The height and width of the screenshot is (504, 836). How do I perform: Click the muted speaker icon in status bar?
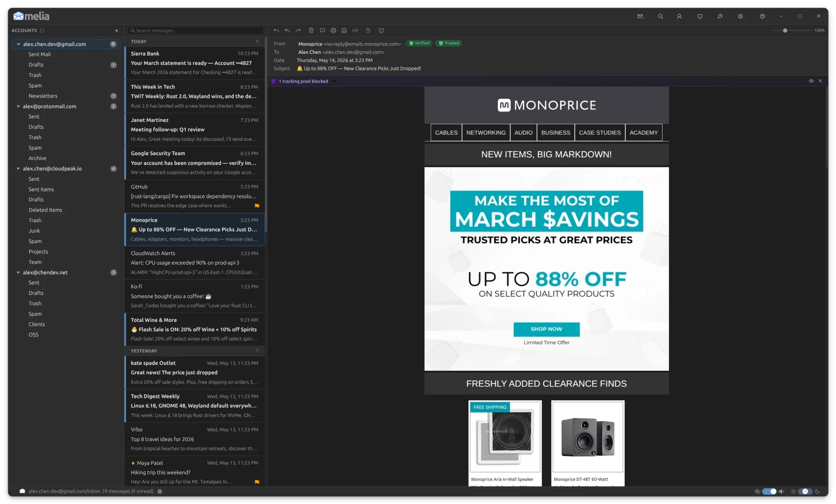(757, 491)
